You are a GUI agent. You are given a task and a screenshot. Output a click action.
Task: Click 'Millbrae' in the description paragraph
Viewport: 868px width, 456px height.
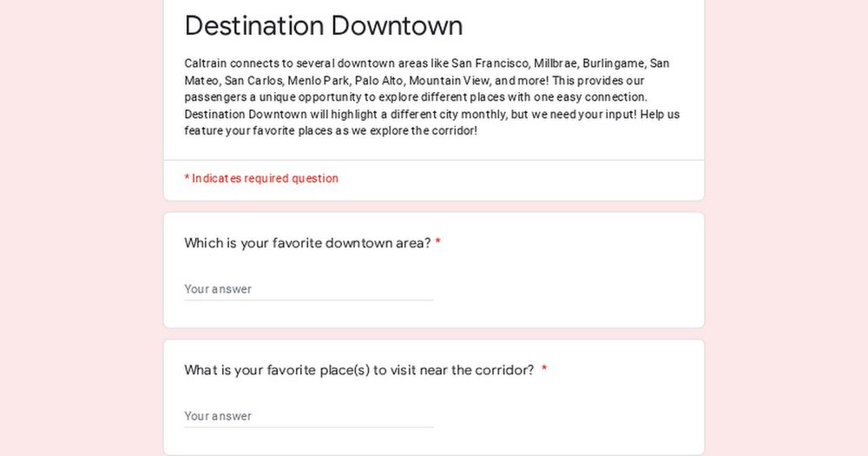[x=556, y=63]
